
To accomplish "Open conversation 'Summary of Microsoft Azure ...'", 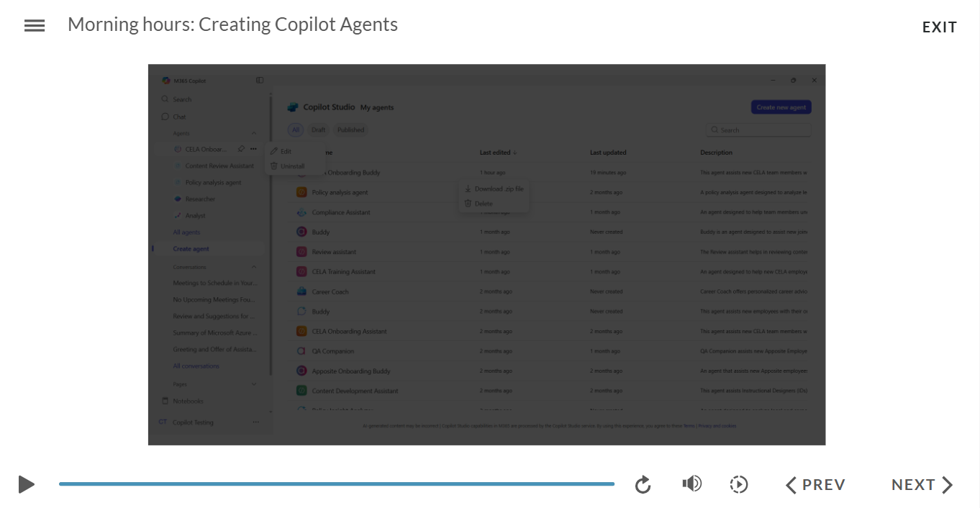I will [x=214, y=333].
